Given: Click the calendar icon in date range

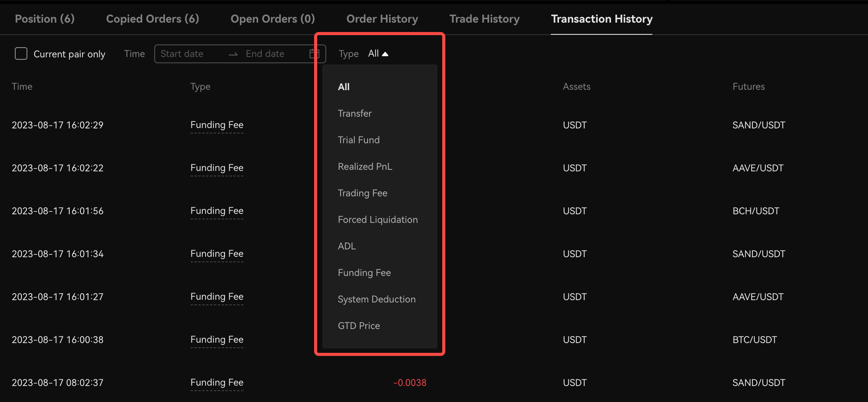Looking at the screenshot, I should pyautogui.click(x=314, y=54).
